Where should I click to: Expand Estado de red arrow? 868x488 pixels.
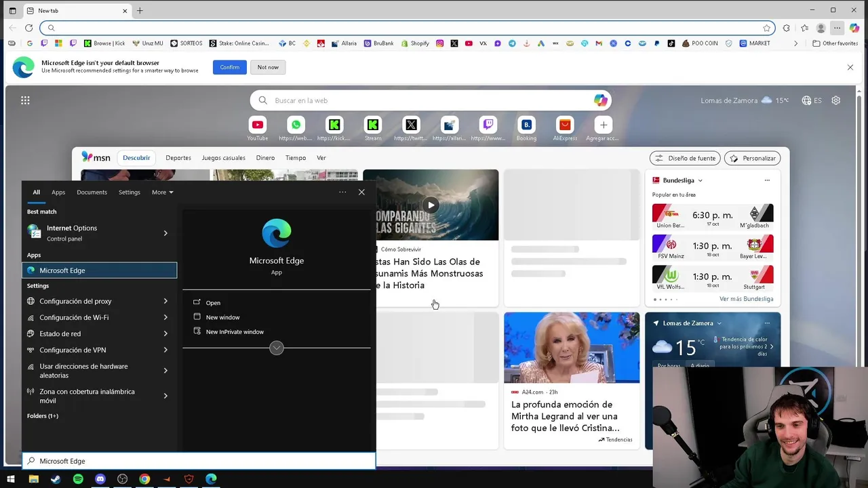coord(165,333)
